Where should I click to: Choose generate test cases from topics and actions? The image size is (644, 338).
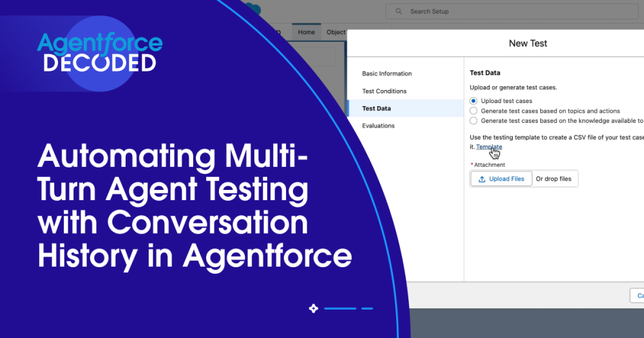(474, 111)
